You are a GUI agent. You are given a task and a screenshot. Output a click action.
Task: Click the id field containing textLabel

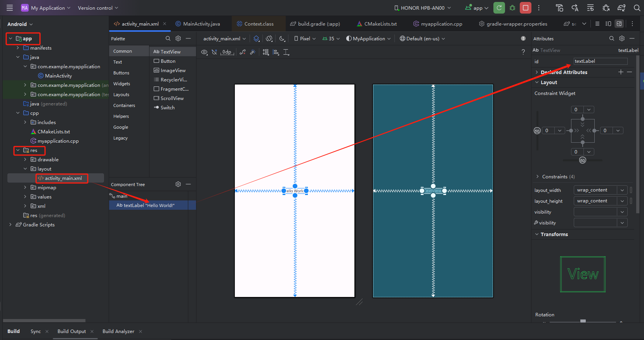[601, 61]
